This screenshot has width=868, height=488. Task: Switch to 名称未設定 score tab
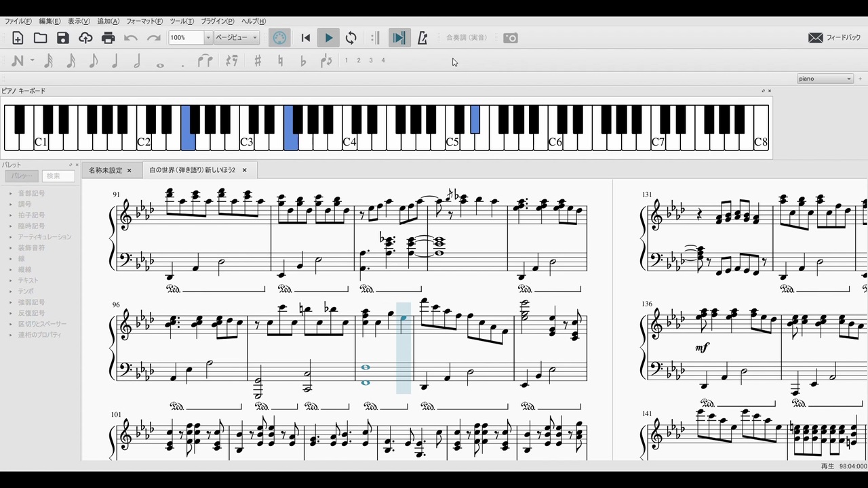[x=106, y=170]
